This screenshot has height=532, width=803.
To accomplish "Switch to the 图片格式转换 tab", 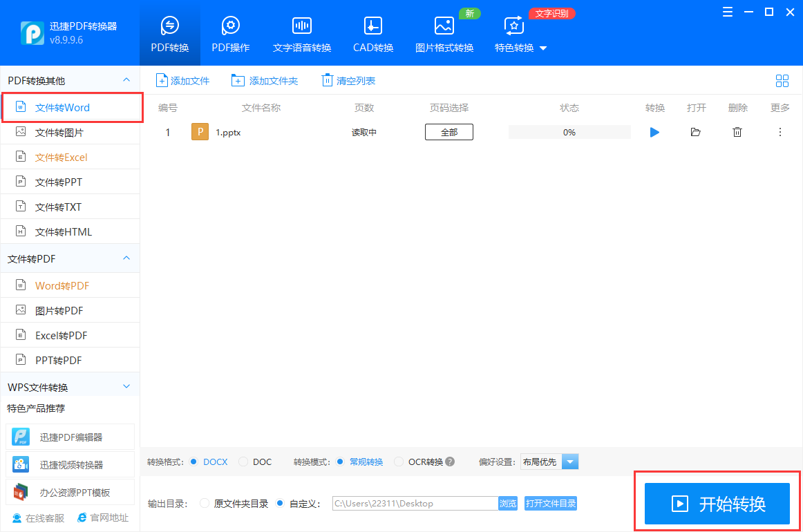I will click(444, 32).
